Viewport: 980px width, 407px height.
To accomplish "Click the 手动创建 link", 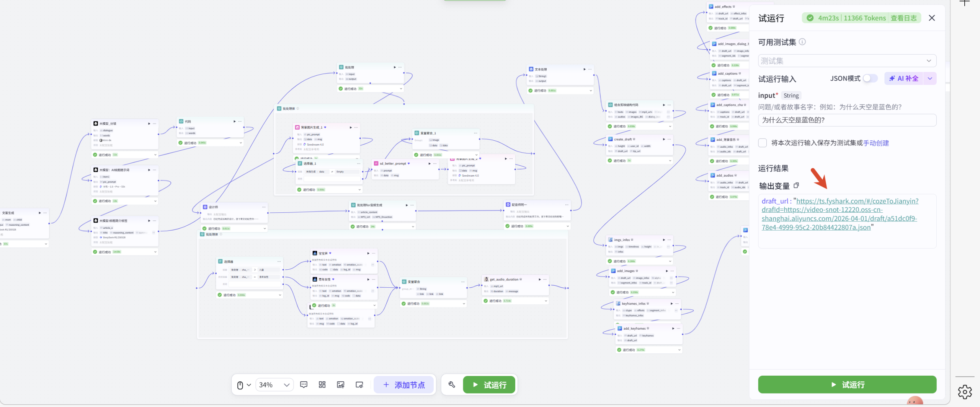I will click(x=876, y=143).
